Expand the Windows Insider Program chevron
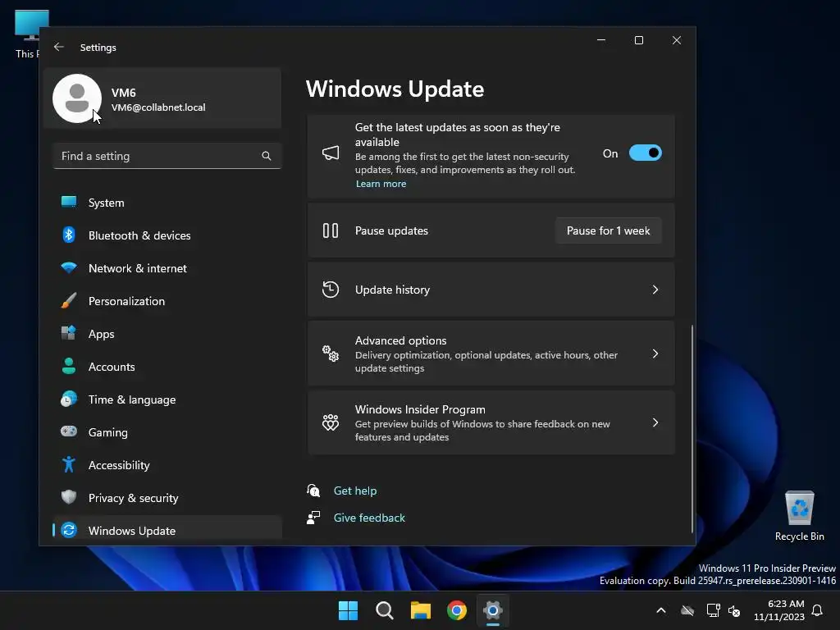The image size is (840, 630). tap(655, 422)
